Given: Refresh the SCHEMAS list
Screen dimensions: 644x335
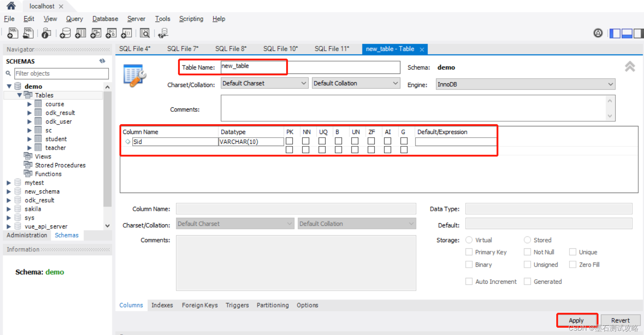Looking at the screenshot, I should [x=102, y=61].
